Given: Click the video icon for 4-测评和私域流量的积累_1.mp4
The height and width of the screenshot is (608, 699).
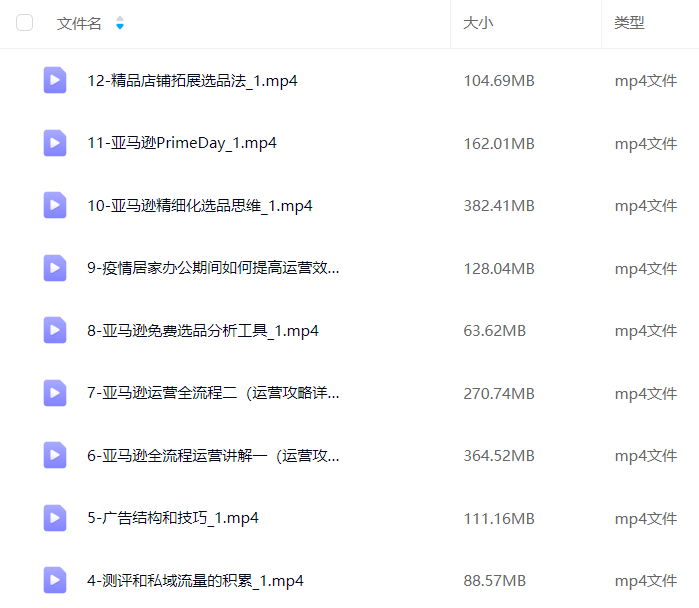Looking at the screenshot, I should [55, 580].
